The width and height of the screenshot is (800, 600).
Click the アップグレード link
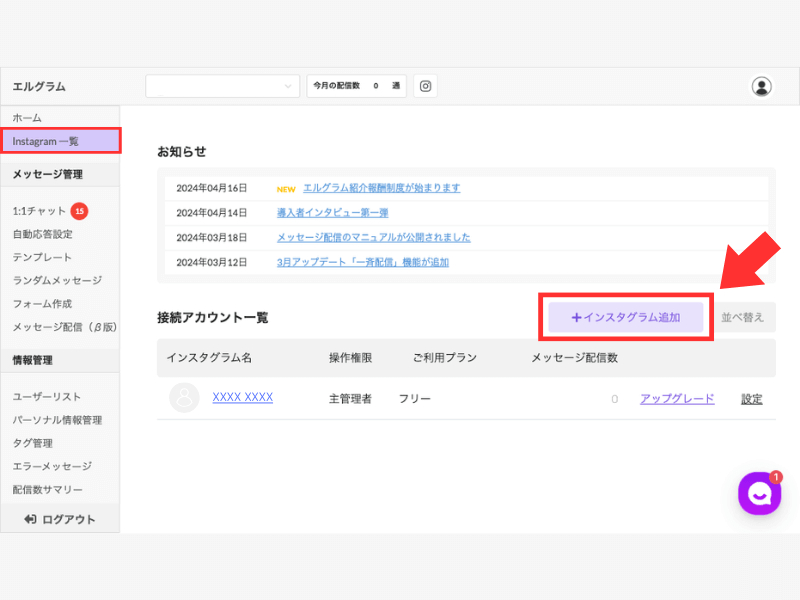click(677, 399)
